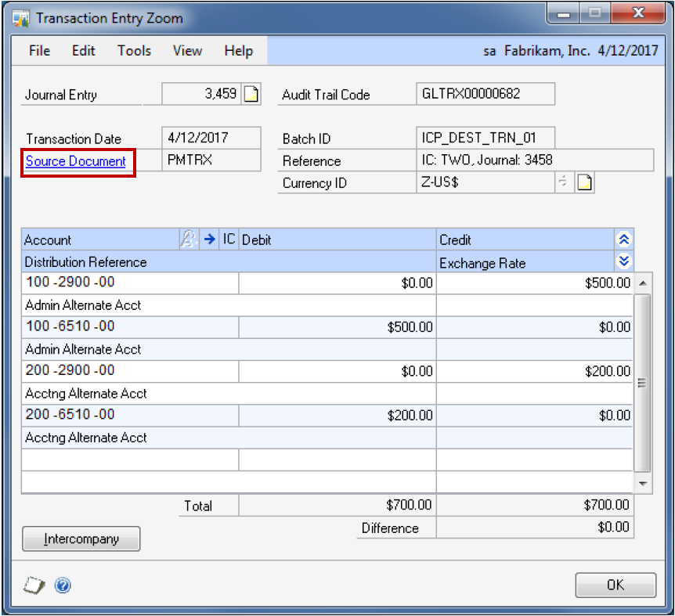Open the window note icon at bottom left
675x616 pixels.
pos(34,585)
